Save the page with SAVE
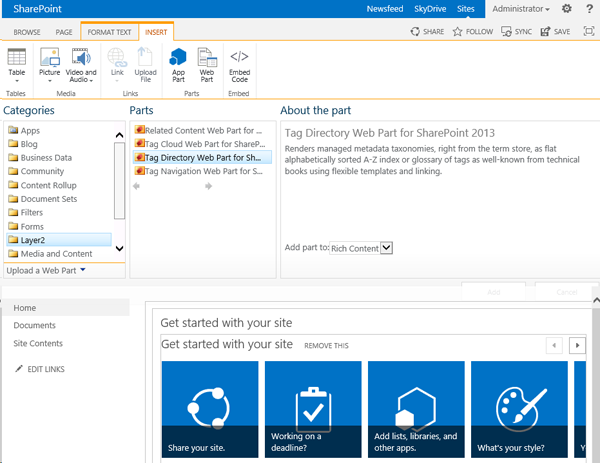Screen dimensions: 600x463 pyautogui.click(x=555, y=31)
